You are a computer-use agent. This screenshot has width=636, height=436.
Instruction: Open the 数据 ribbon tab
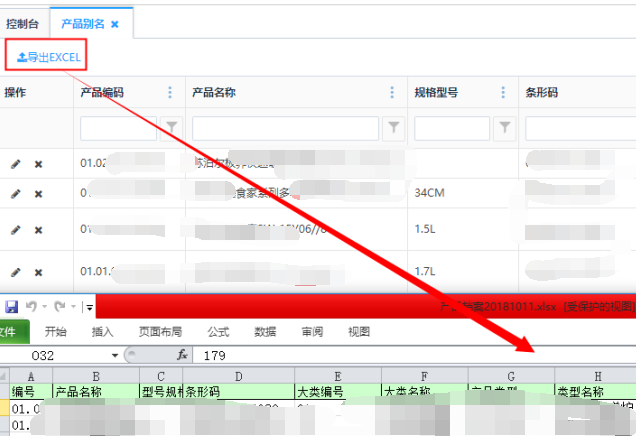click(x=265, y=332)
